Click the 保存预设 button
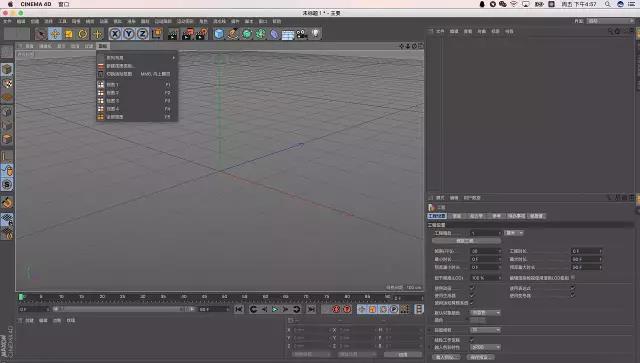 481,357
